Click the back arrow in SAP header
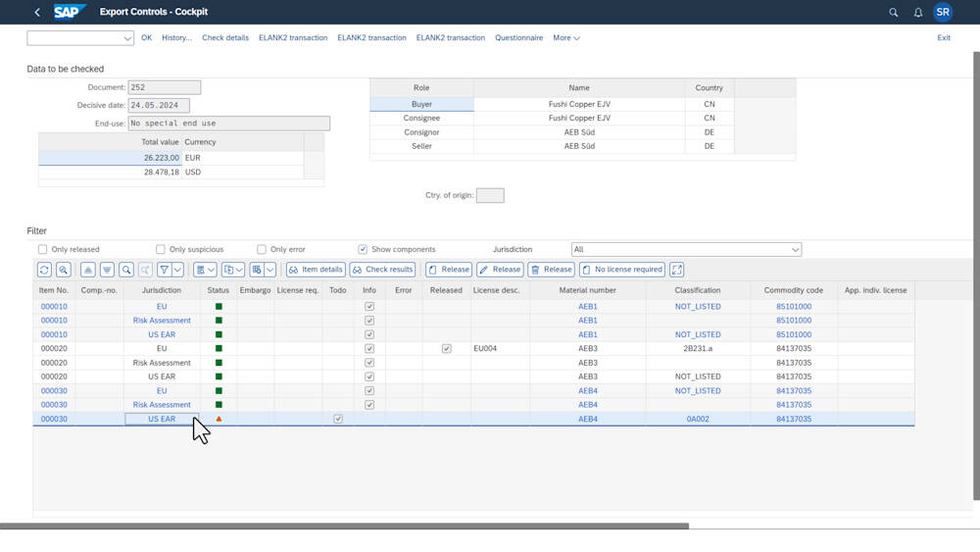Screen dimensions: 980x552 pos(37,13)
